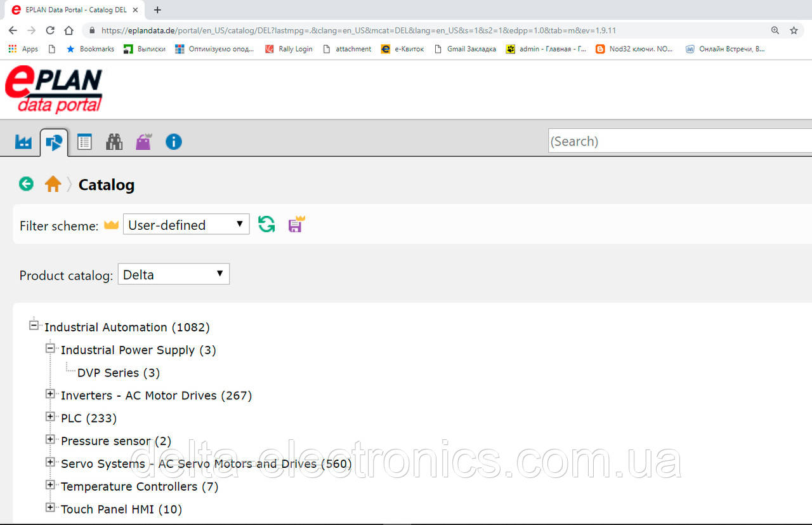Select Touch Panel HMI (10) item
The height and width of the screenshot is (525, 812).
121,509
